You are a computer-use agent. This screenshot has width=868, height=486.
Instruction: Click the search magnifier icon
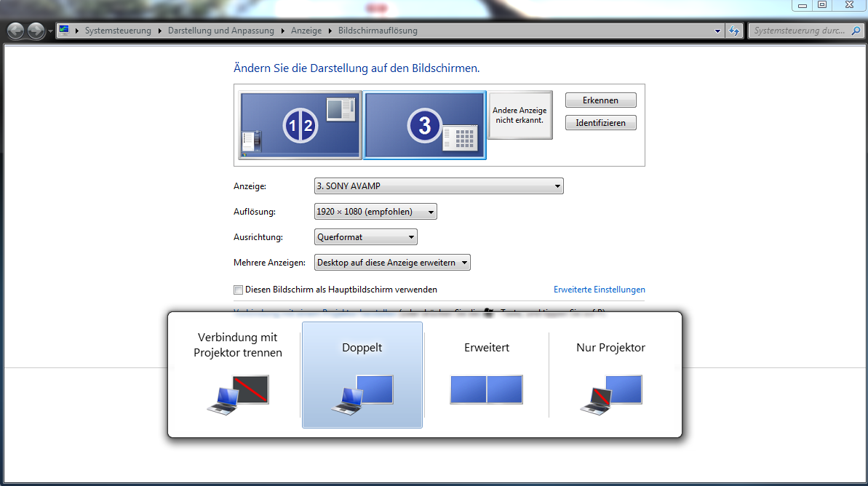click(856, 31)
